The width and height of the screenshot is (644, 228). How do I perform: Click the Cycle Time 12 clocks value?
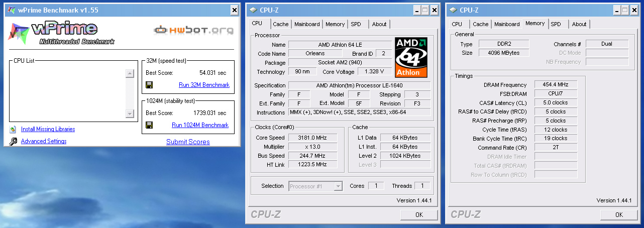(556, 130)
